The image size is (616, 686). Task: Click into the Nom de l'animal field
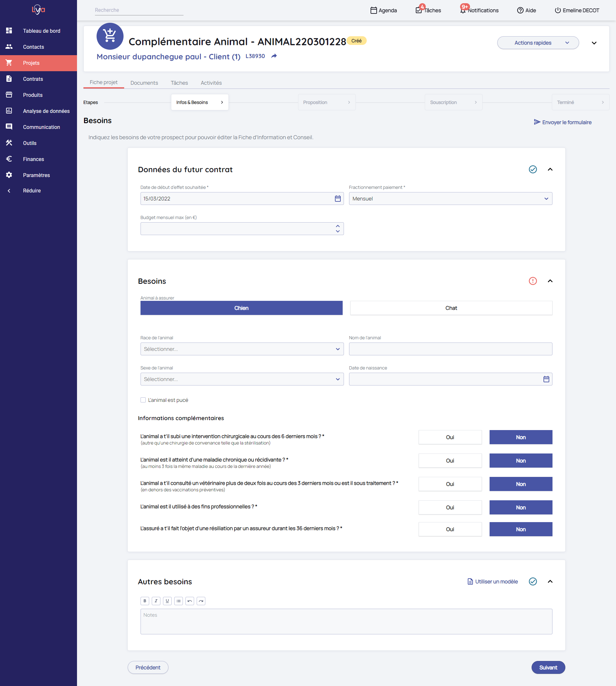(x=450, y=349)
